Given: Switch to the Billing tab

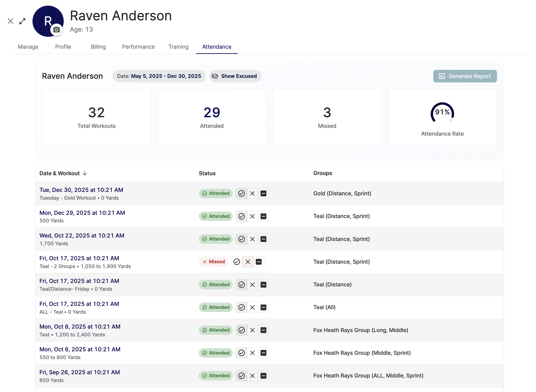Looking at the screenshot, I should point(98,47).
